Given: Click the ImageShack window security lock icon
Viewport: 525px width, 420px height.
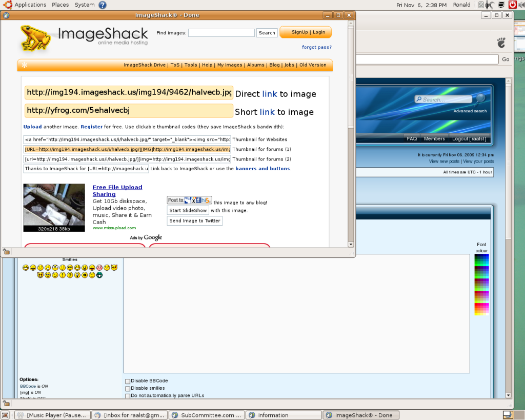Looking at the screenshot, I should point(6,251).
